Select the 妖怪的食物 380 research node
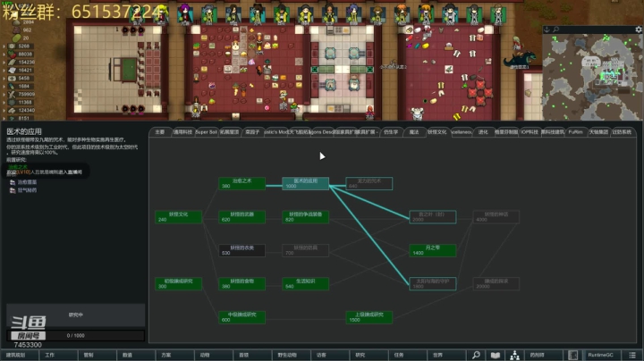644x361 pixels. (x=241, y=284)
